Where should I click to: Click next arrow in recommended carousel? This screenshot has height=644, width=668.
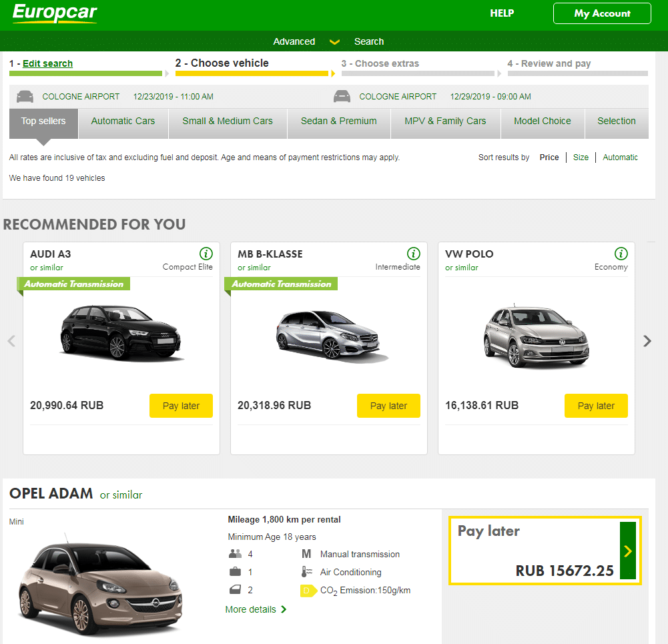click(x=647, y=341)
